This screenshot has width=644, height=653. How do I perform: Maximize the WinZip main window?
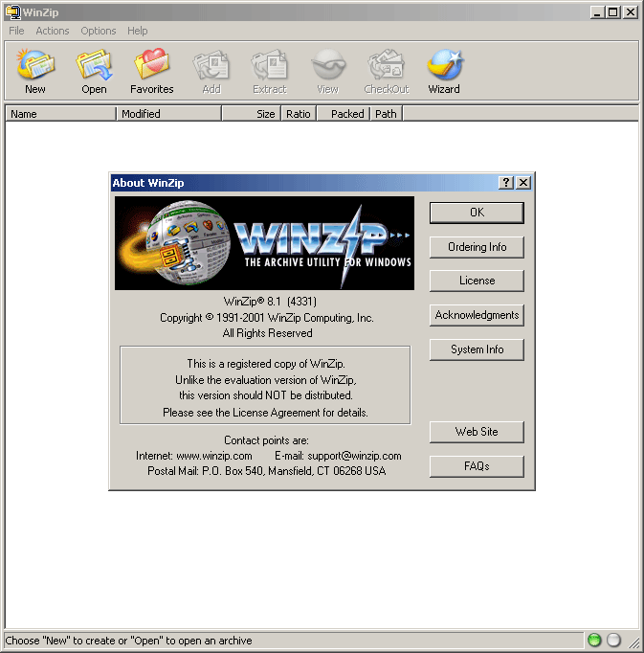tap(613, 12)
